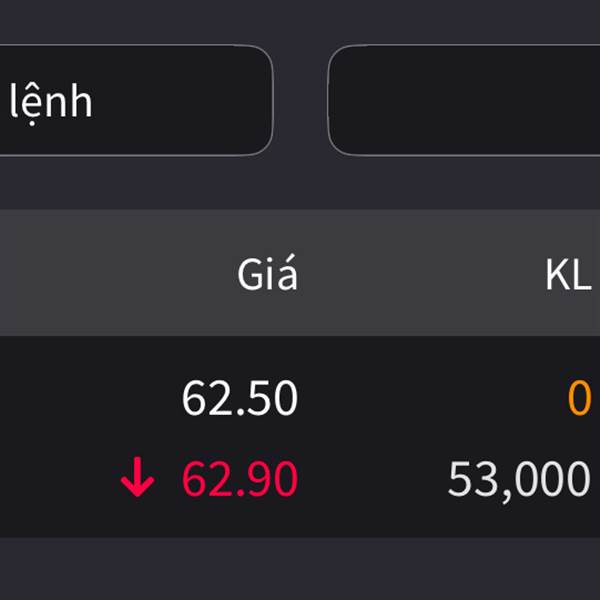Click the orange 0 volume value
600x600 pixels.
579,398
